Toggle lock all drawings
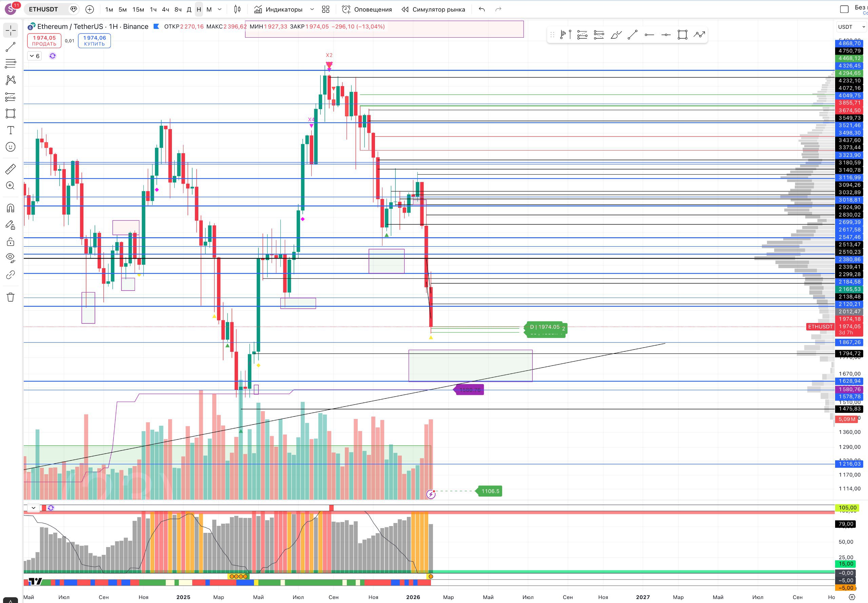 (x=11, y=242)
